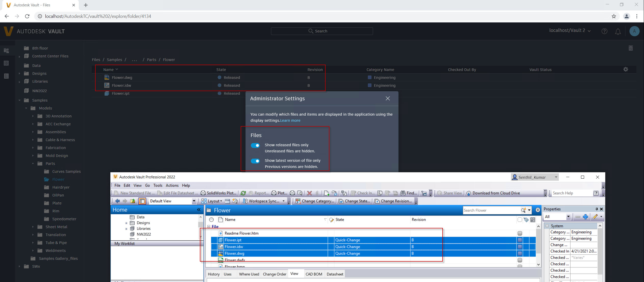Open the Layout dropdown menu
Image resolution: width=644 pixels, height=282 pixels.
[x=211, y=201]
